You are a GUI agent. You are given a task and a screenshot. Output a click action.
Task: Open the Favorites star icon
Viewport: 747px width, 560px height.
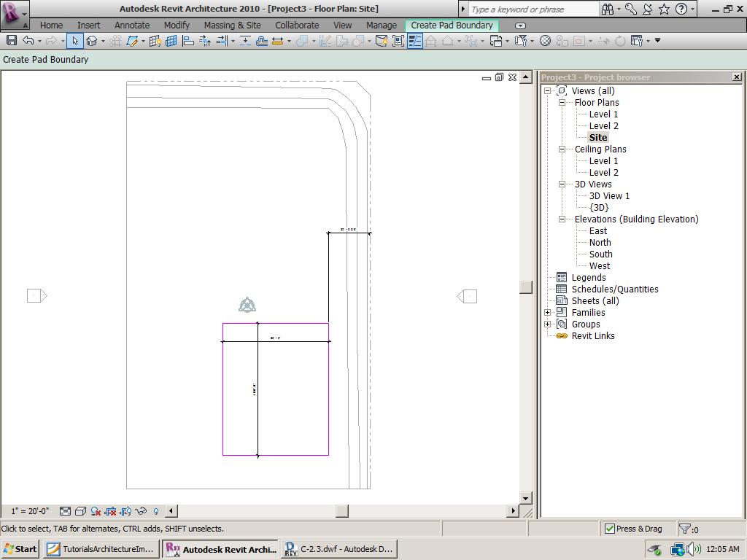coord(664,9)
